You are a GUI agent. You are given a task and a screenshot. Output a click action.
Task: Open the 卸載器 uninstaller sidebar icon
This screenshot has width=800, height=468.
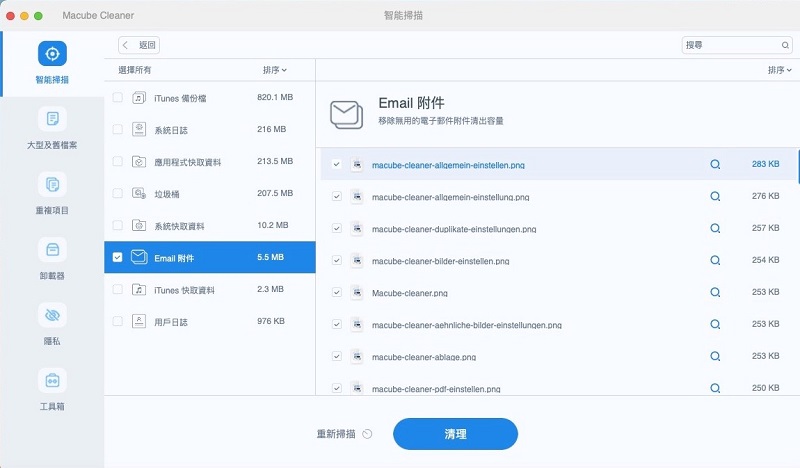pos(52,250)
